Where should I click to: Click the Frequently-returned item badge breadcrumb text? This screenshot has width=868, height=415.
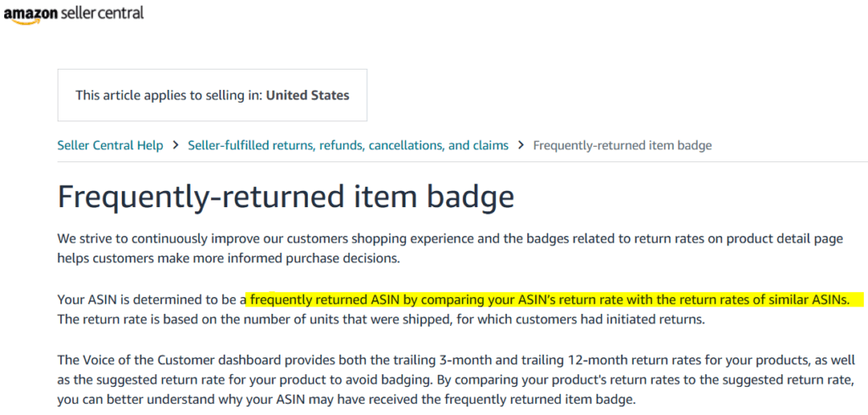click(622, 145)
